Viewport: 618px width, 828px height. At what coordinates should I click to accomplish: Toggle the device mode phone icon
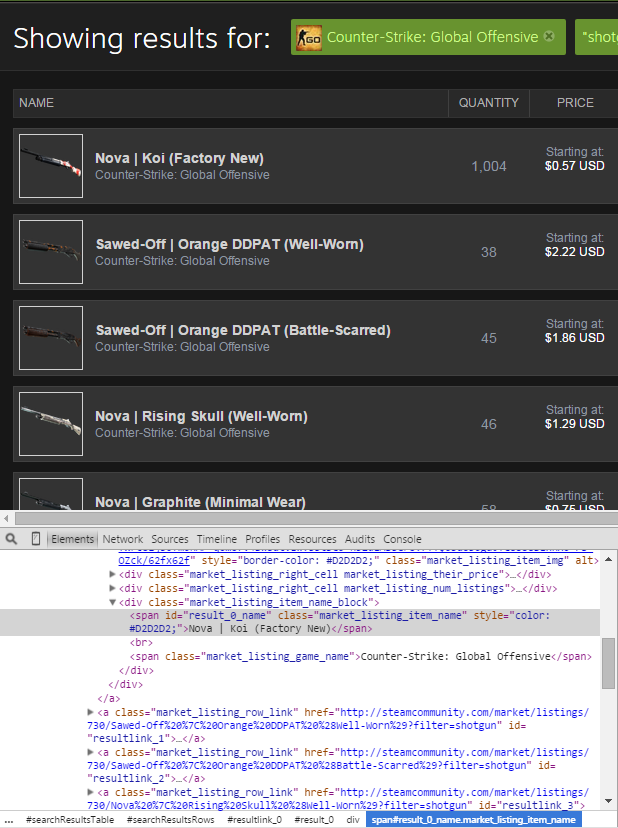(x=35, y=539)
